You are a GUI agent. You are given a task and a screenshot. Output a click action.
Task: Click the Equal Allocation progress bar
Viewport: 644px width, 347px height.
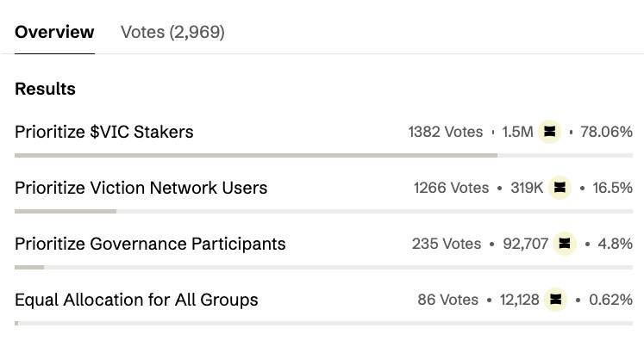click(x=323, y=323)
